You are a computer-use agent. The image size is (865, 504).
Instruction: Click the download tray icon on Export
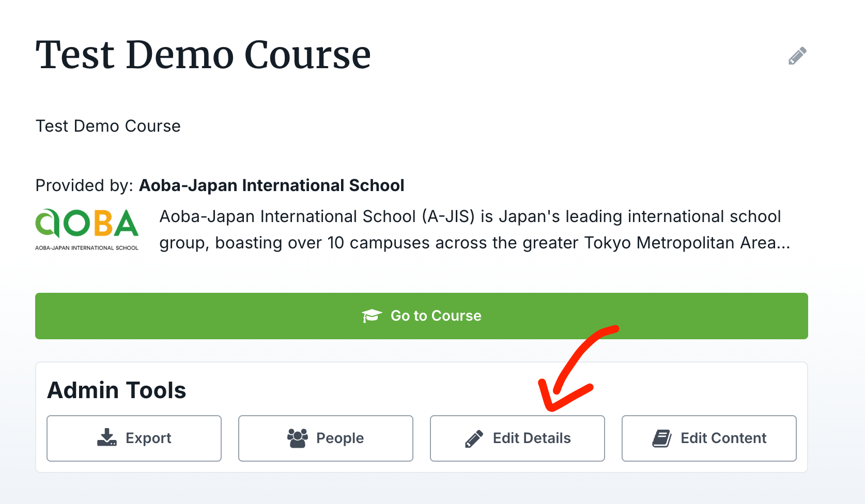107,437
